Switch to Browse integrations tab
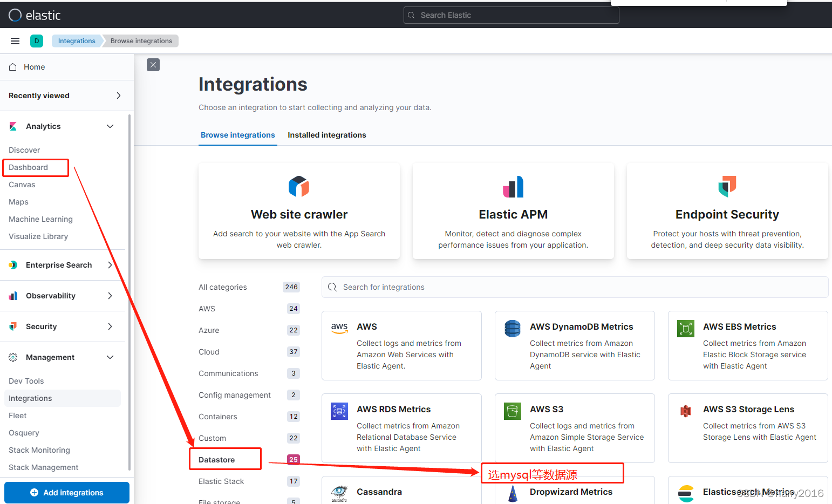Viewport: 832px width, 504px height. (238, 135)
